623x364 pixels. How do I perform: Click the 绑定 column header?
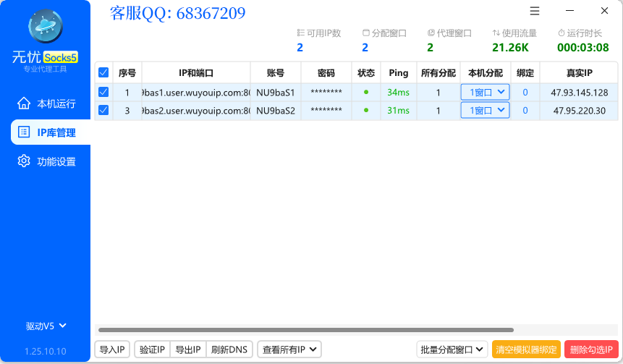tap(525, 72)
